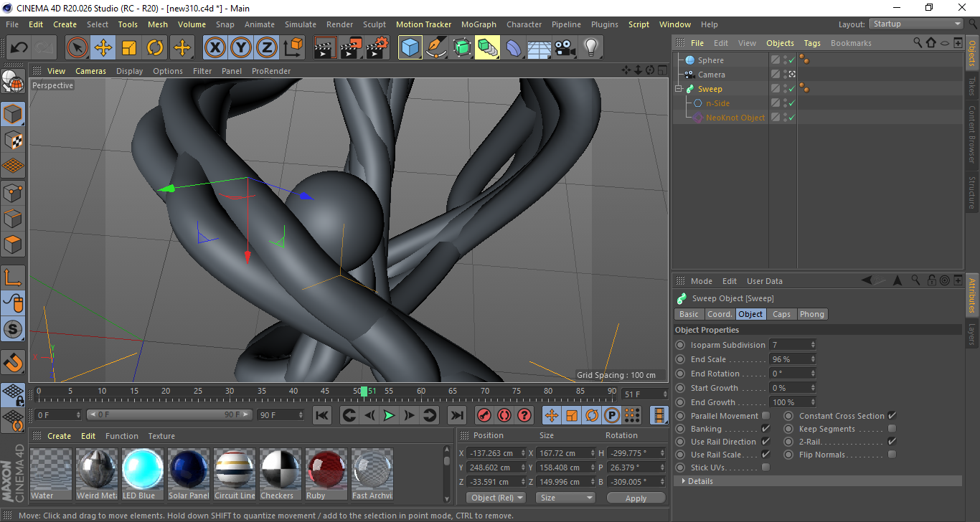The height and width of the screenshot is (522, 980).
Task: Expand the Details section
Action: (818, 481)
